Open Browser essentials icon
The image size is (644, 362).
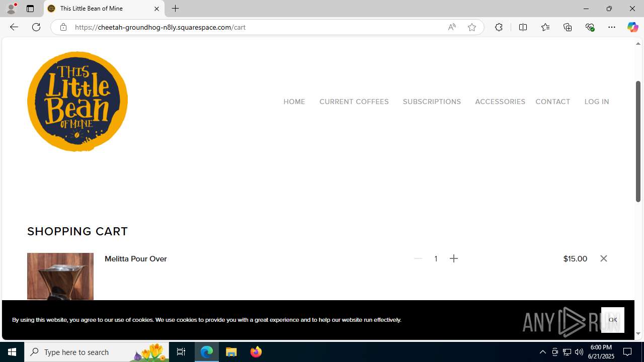(x=590, y=27)
